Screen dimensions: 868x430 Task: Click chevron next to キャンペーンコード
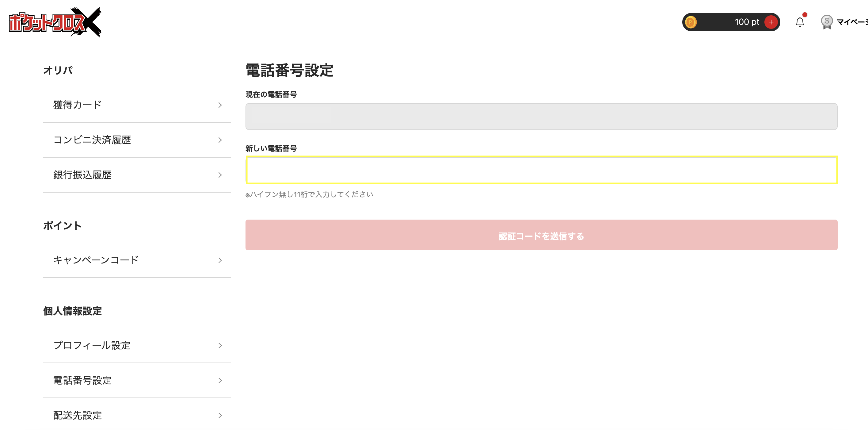(220, 260)
